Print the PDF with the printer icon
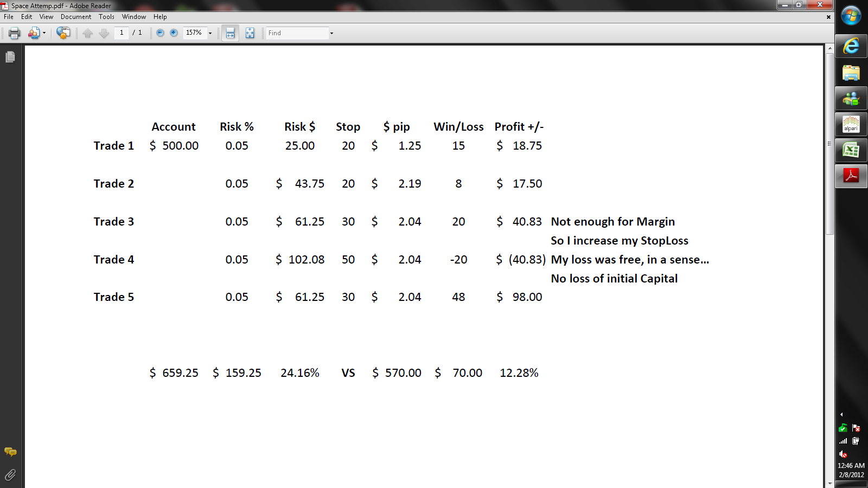Viewport: 868px width, 488px height. (x=15, y=33)
